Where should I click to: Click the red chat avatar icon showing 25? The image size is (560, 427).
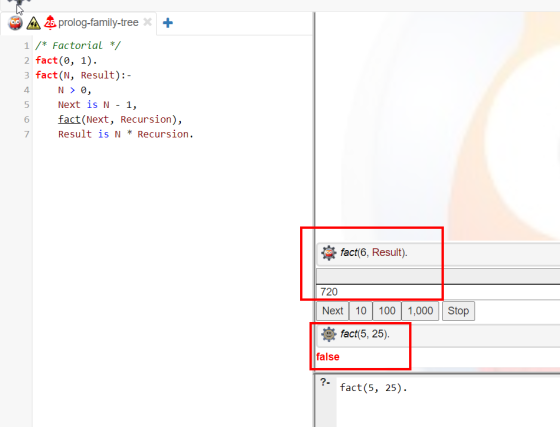click(50, 23)
